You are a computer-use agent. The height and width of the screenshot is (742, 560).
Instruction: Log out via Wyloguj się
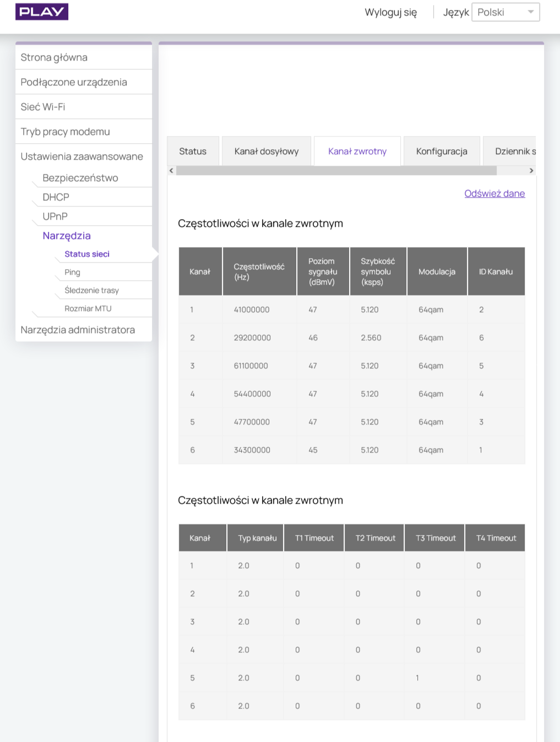tap(390, 12)
